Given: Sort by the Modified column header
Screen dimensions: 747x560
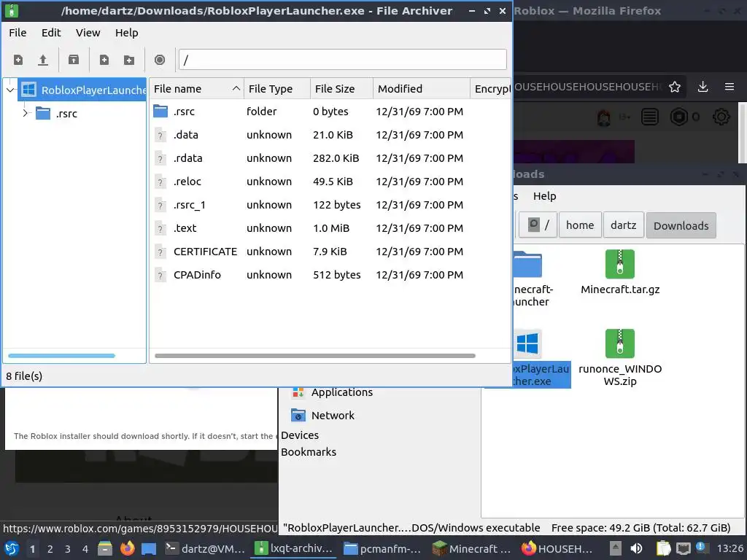Looking at the screenshot, I should point(421,89).
